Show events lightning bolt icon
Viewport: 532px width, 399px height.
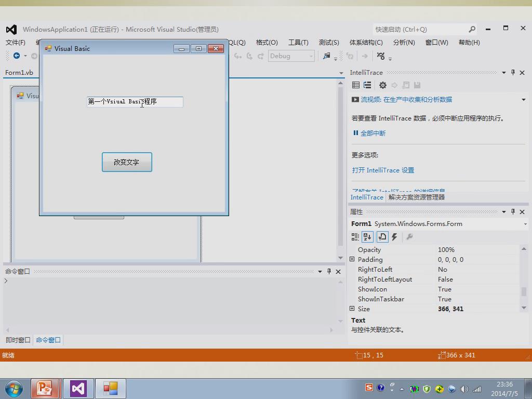pos(394,237)
